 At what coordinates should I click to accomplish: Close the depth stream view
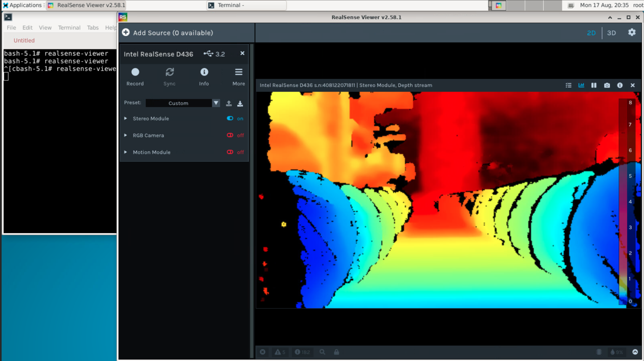633,85
